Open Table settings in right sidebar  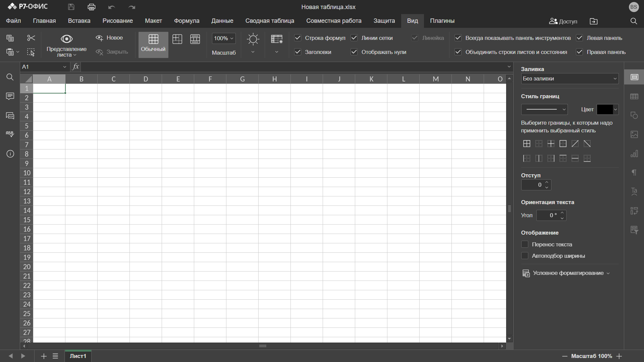click(x=634, y=97)
